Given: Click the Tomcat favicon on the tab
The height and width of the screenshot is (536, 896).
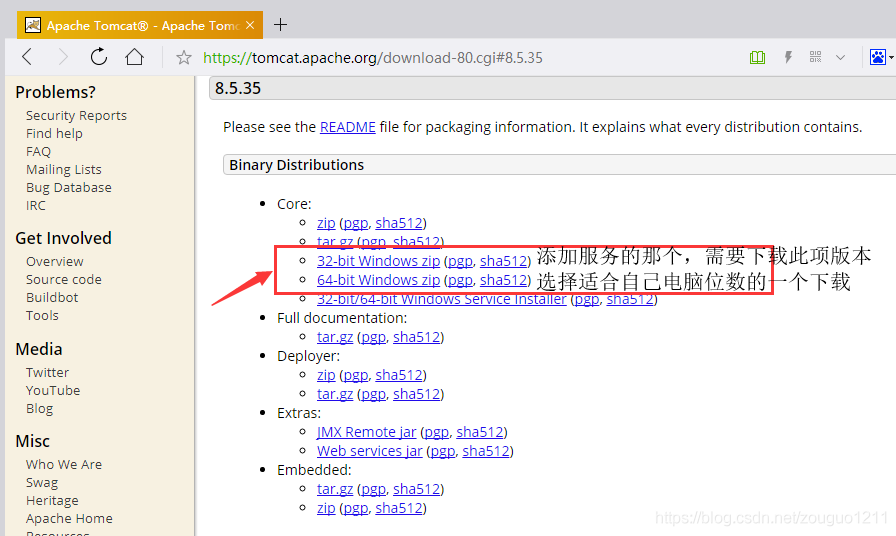Looking at the screenshot, I should (x=33, y=25).
